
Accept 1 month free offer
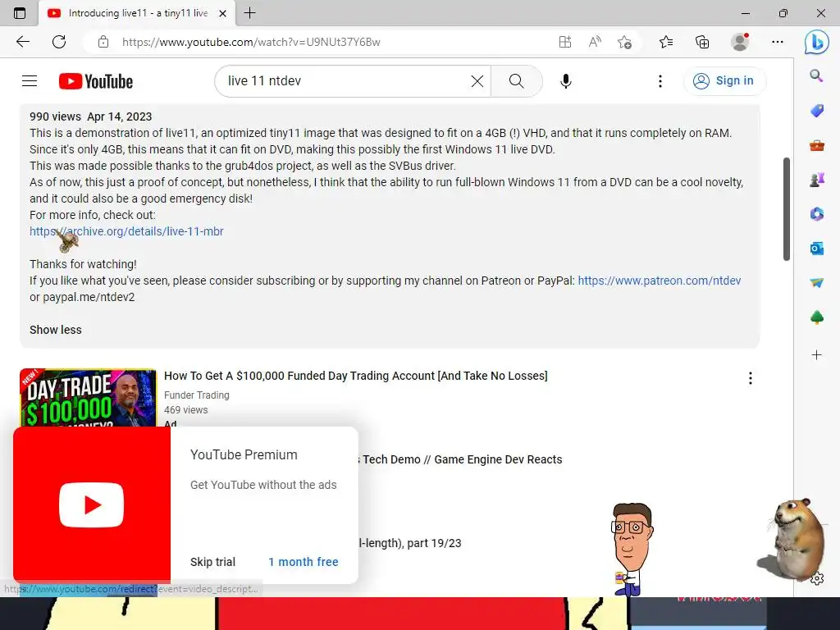(304, 562)
